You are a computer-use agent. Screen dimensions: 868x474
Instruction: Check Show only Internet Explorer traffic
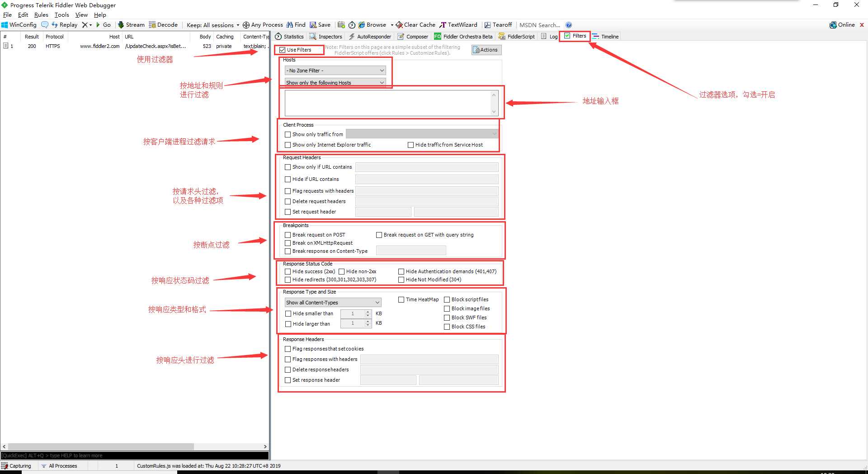[288, 145]
